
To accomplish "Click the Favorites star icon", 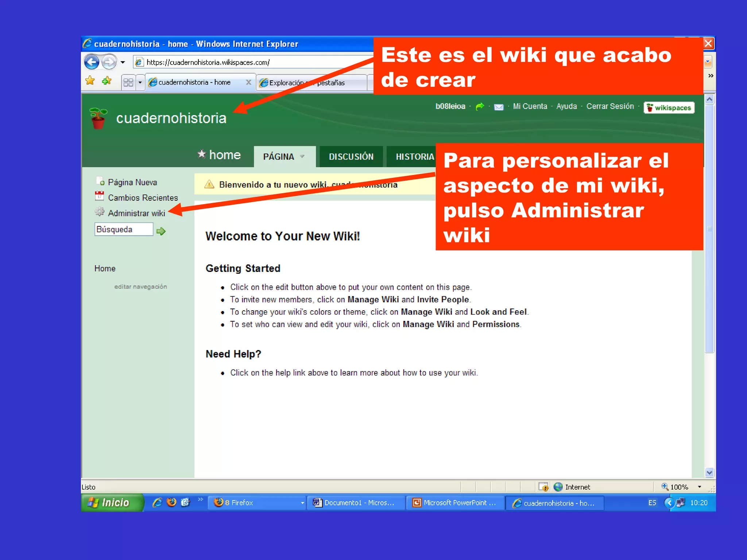I will [x=90, y=81].
